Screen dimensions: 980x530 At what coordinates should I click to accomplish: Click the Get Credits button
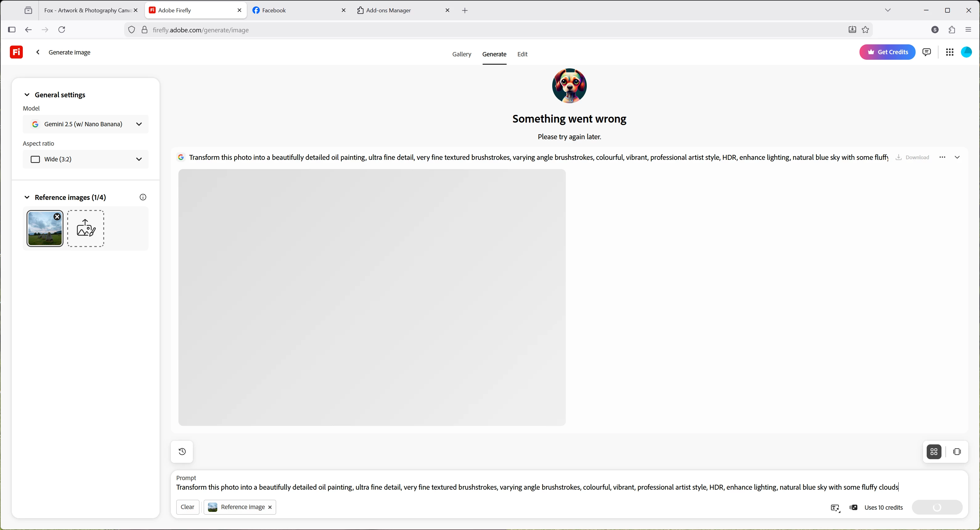click(x=887, y=52)
